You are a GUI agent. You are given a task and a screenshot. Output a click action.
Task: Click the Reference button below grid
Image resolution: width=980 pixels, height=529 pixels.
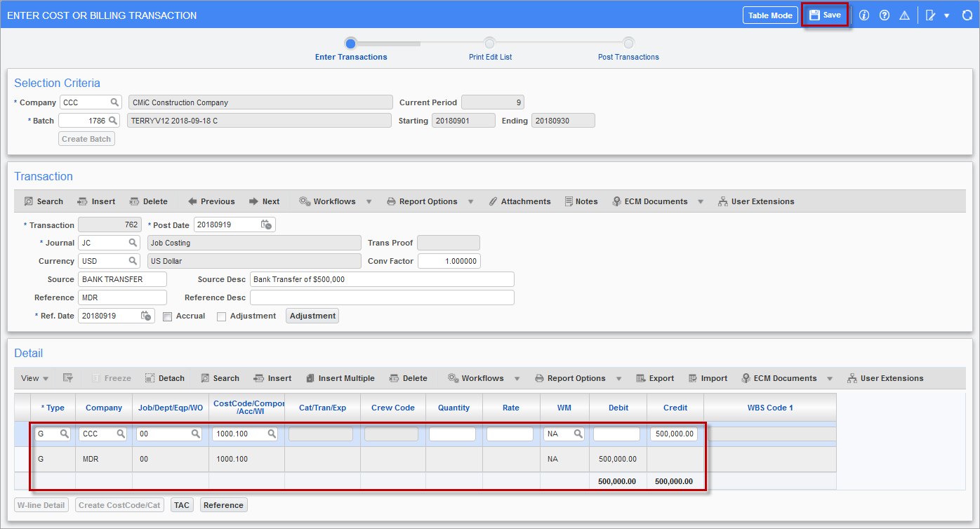(224, 505)
